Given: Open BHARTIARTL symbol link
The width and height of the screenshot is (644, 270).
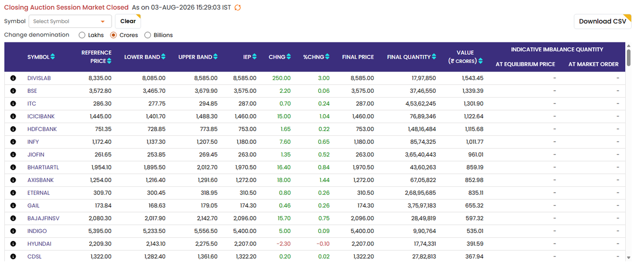Looking at the screenshot, I should tap(43, 167).
